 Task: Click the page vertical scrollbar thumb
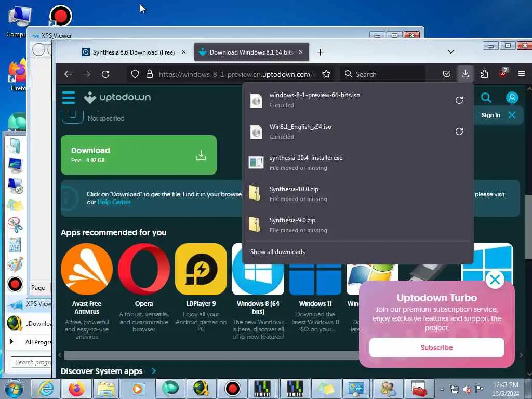coord(528,227)
